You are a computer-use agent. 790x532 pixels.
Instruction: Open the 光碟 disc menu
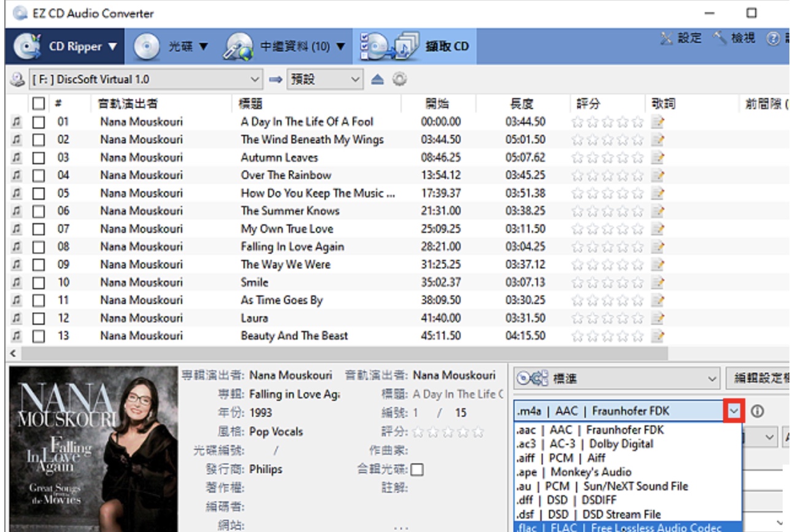click(171, 46)
